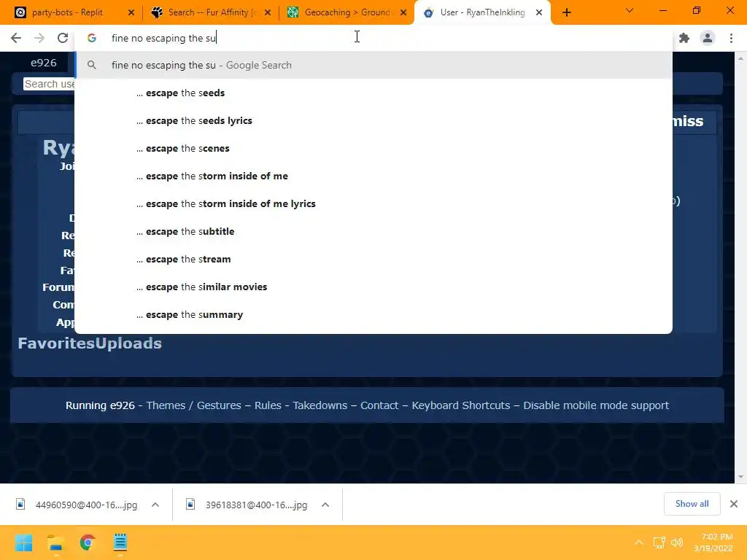Close the party-bots Replit tab
Viewport: 747px width, 560px height.
(131, 13)
